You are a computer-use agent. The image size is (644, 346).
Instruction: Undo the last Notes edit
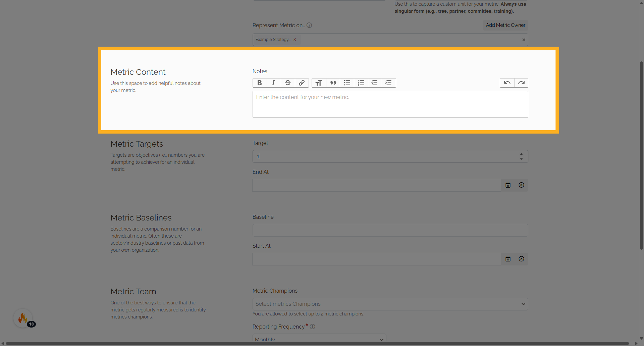click(x=507, y=83)
